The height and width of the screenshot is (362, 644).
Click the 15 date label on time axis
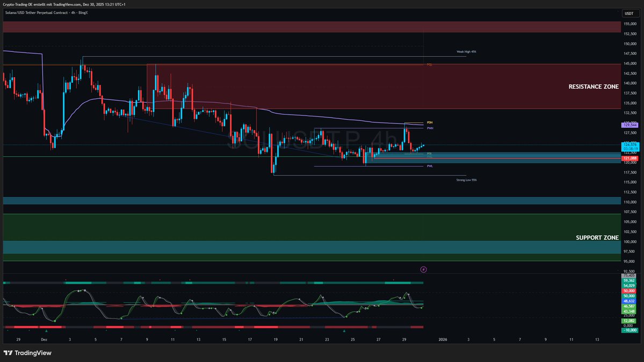click(x=224, y=340)
